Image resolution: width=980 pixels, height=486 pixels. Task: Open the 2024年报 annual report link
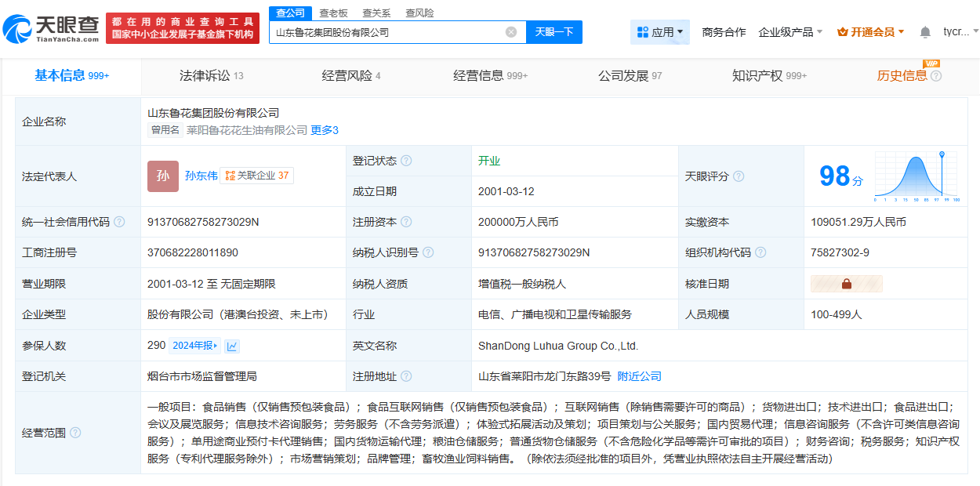(195, 346)
